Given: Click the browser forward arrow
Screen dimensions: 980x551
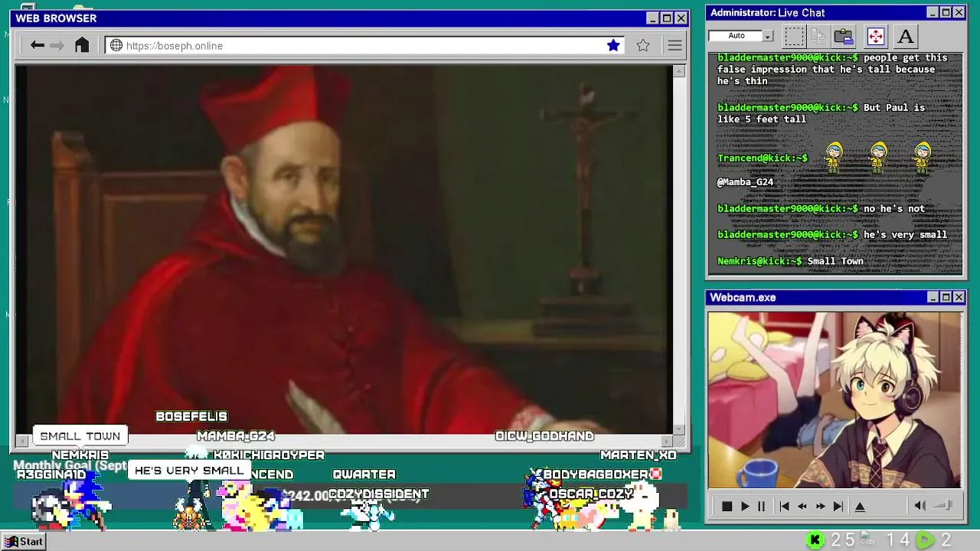Looking at the screenshot, I should click(x=57, y=45).
